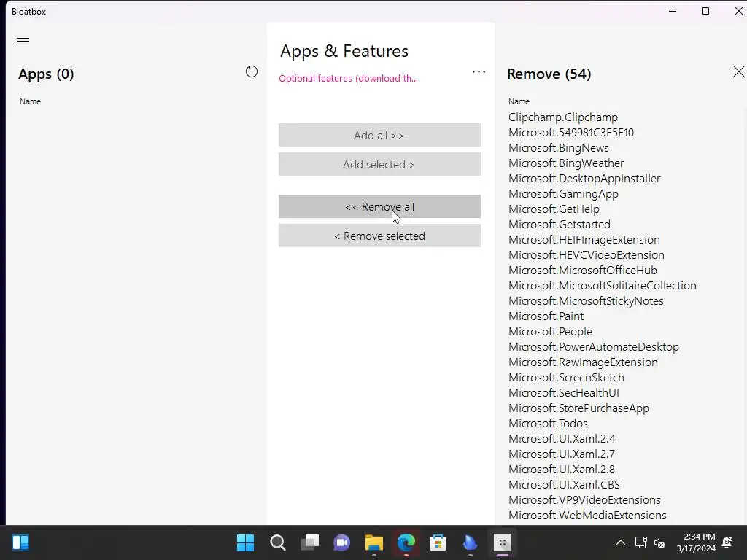Select Microsoft.Paint entry
The image size is (747, 560).
pos(546,316)
